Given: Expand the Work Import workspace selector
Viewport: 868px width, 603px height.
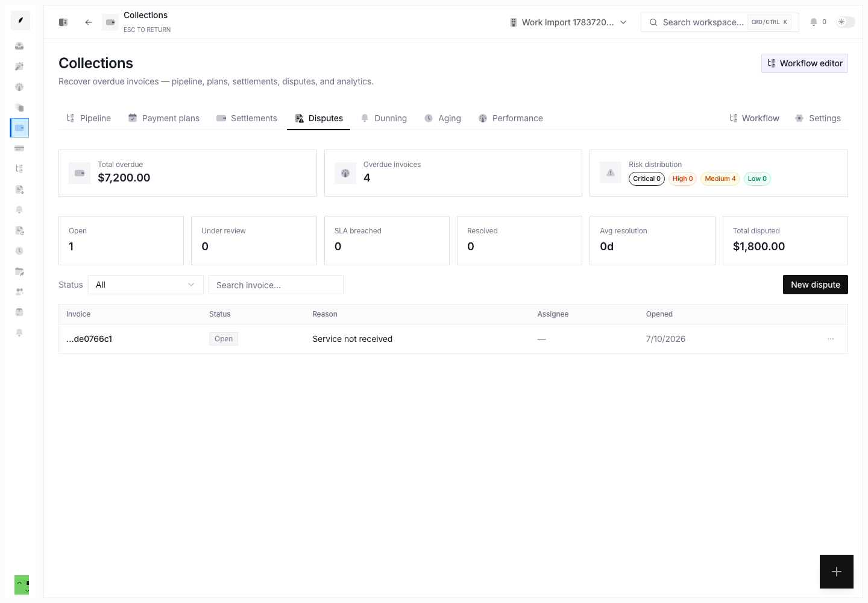Looking at the screenshot, I should 568,22.
